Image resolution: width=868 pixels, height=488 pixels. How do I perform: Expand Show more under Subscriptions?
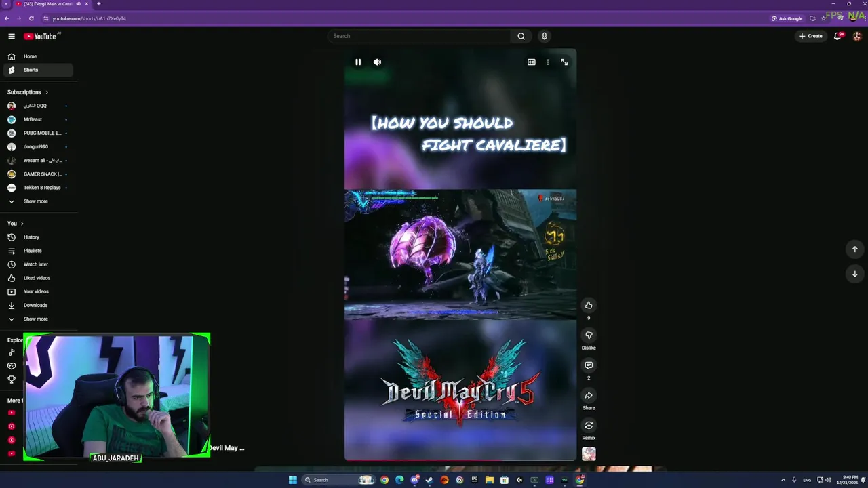[38, 201]
